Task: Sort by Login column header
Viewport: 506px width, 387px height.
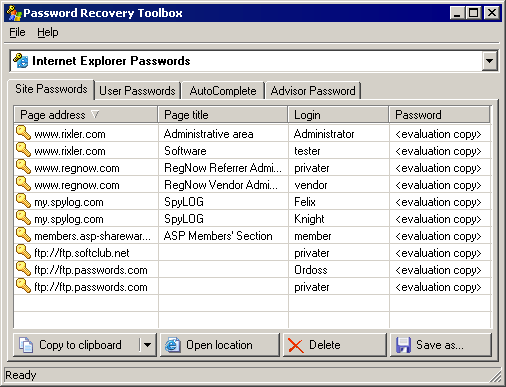Action: [x=338, y=115]
